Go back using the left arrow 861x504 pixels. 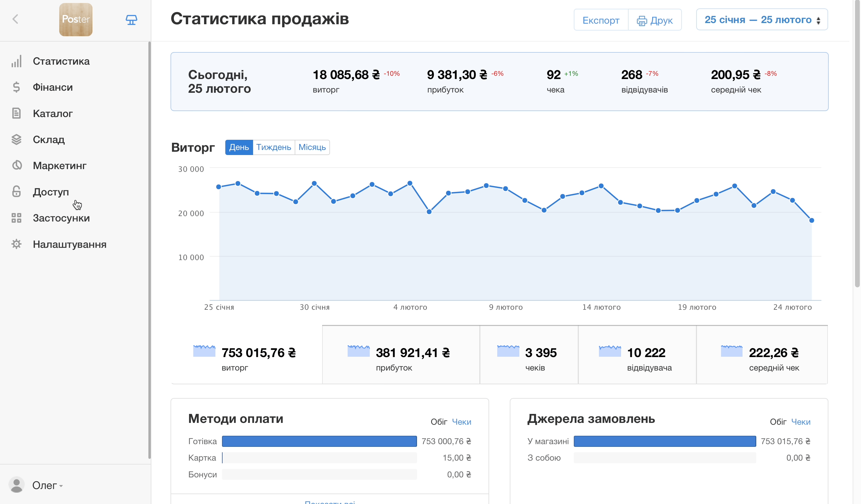pos(15,19)
